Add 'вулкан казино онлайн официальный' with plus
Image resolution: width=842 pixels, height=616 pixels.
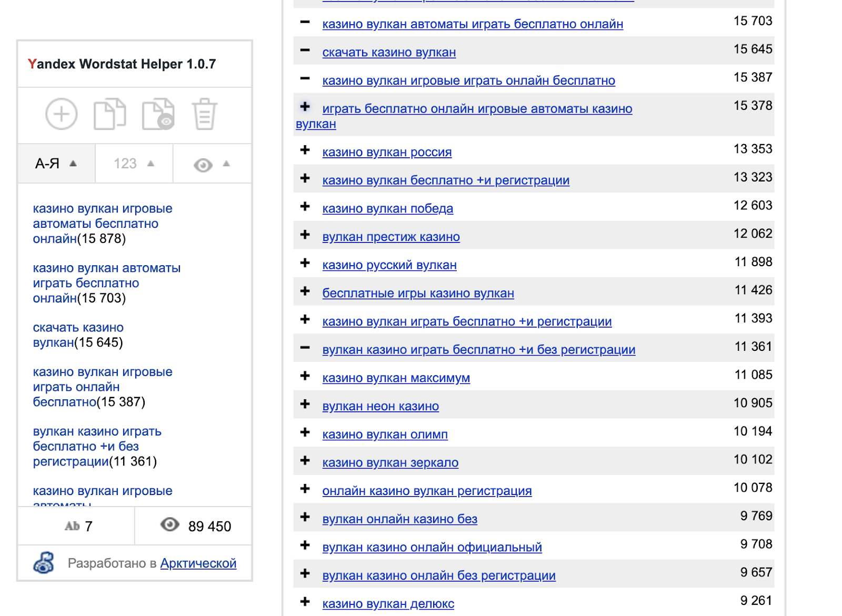(x=305, y=546)
